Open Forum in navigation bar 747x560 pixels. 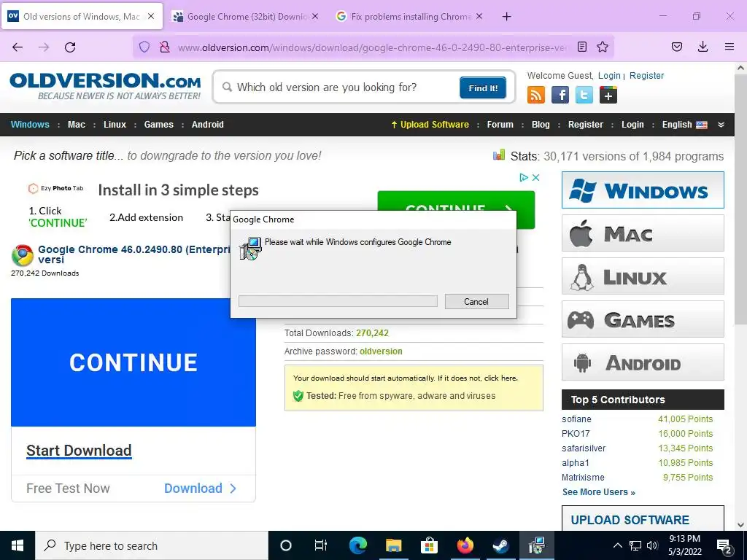[500, 125]
